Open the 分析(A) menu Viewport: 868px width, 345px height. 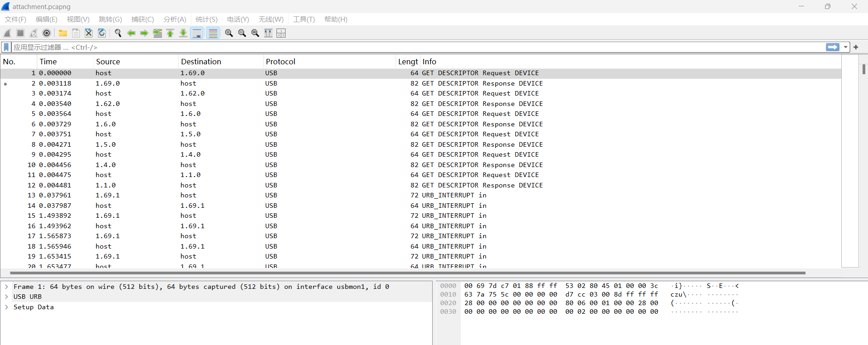click(175, 19)
